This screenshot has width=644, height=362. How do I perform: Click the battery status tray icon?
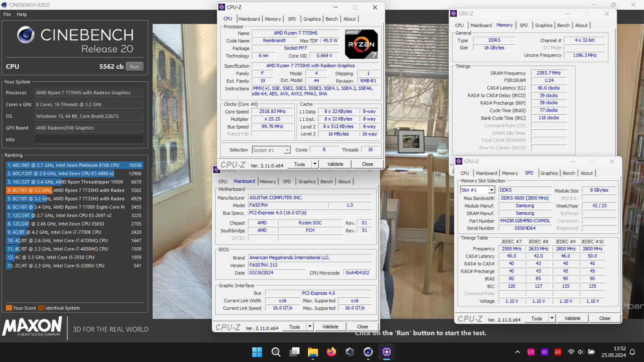tap(591, 352)
